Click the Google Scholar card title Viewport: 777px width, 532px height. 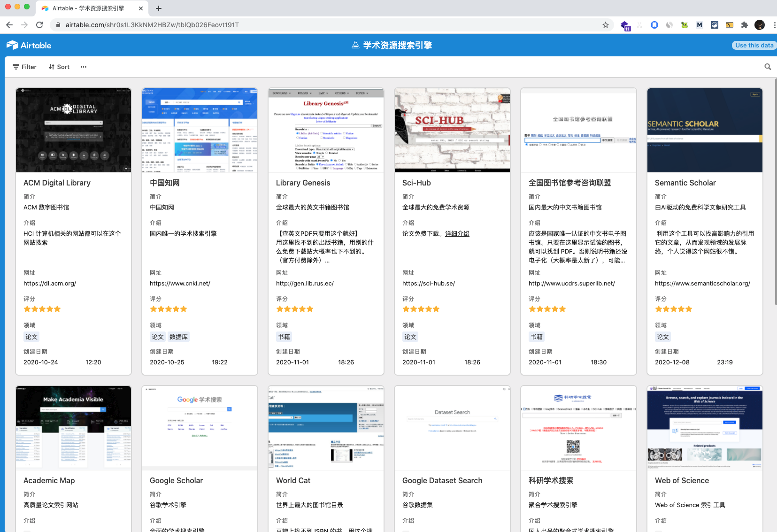pos(177,480)
